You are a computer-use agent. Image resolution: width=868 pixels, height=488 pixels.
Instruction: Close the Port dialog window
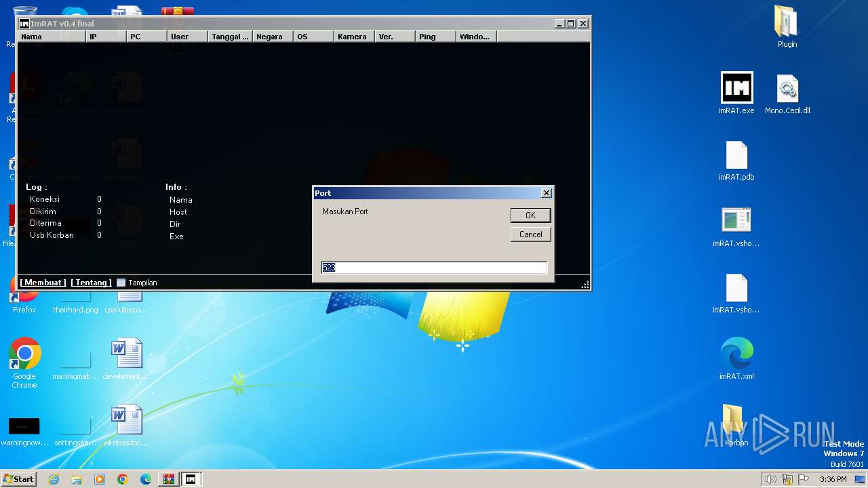[547, 193]
